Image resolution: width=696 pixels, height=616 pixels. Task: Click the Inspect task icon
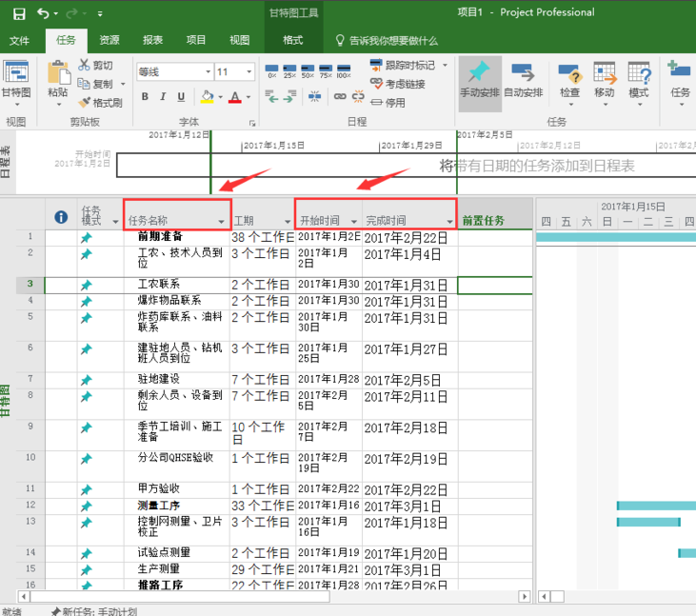coord(569,78)
